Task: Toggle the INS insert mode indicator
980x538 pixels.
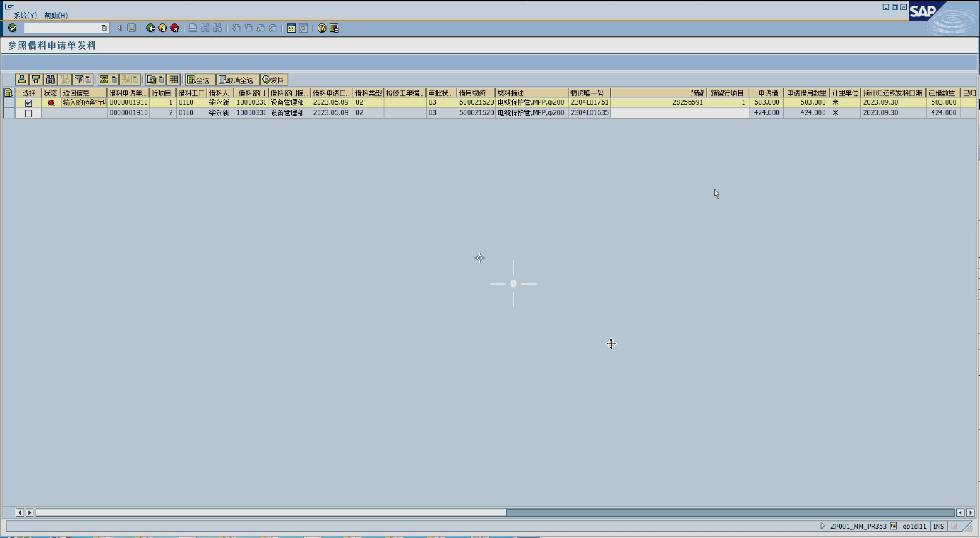Action: (x=939, y=527)
